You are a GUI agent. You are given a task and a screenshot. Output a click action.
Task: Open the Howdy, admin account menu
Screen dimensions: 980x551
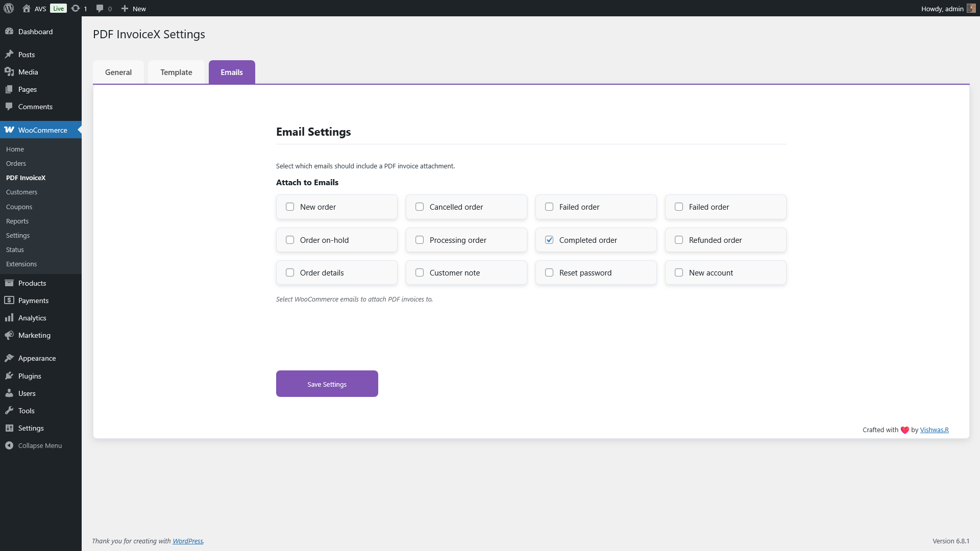point(948,8)
